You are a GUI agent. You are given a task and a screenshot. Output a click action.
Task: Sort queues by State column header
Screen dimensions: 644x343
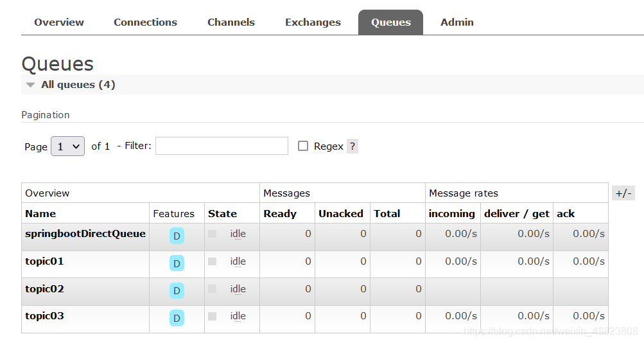tap(222, 213)
